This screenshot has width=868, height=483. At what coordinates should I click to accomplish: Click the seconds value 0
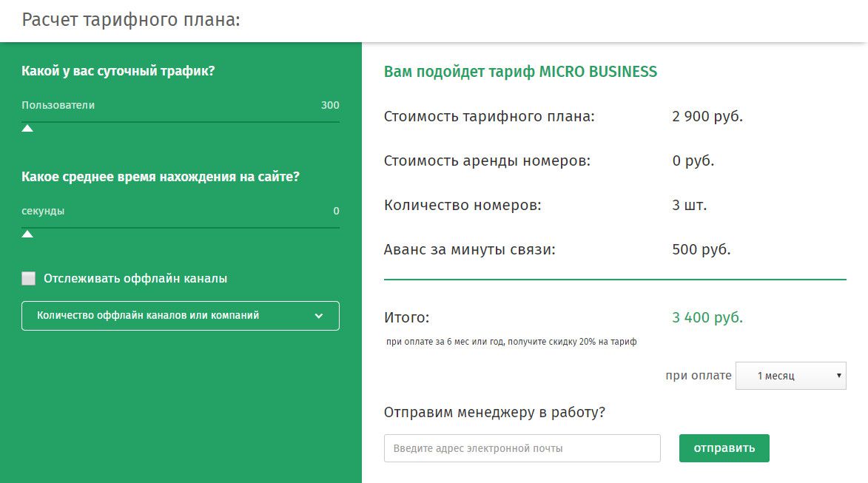pos(336,211)
